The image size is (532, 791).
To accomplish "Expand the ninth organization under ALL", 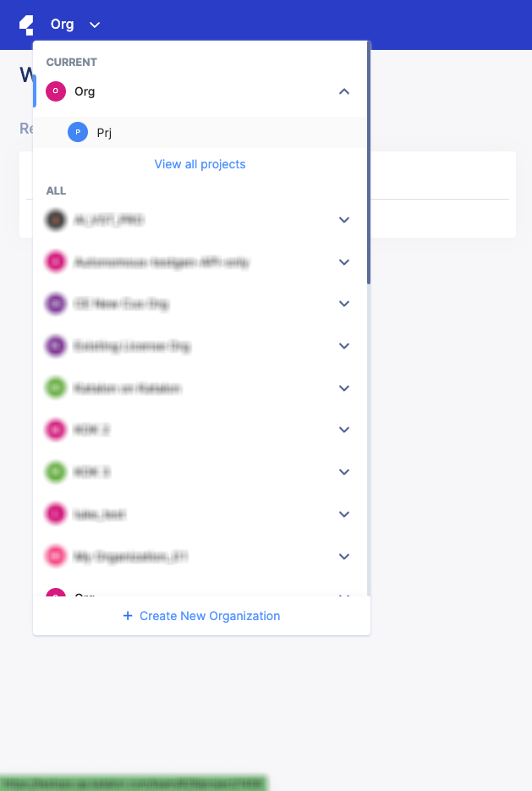I will (343, 557).
